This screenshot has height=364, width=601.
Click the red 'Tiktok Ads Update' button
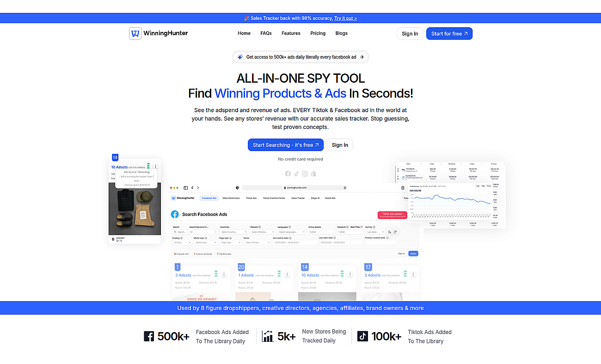pyautogui.click(x=392, y=215)
